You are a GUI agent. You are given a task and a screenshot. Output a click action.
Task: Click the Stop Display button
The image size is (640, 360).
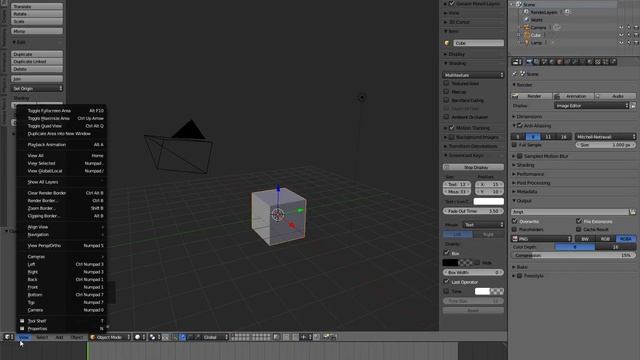click(473, 167)
